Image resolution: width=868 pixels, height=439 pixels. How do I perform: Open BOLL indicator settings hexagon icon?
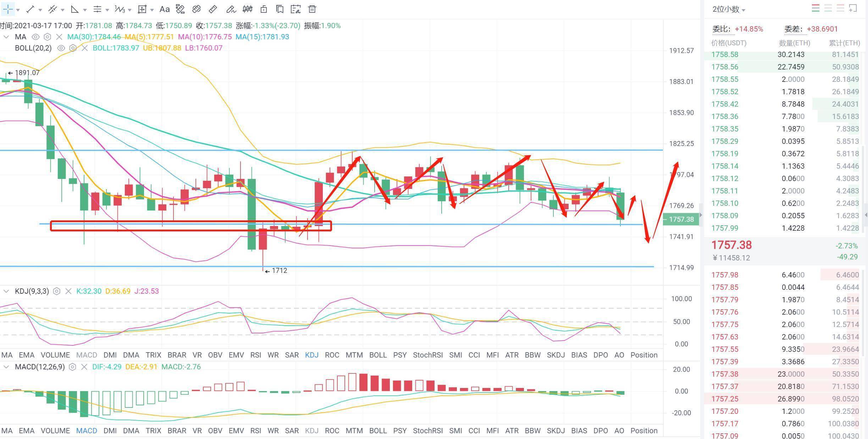[x=73, y=48]
